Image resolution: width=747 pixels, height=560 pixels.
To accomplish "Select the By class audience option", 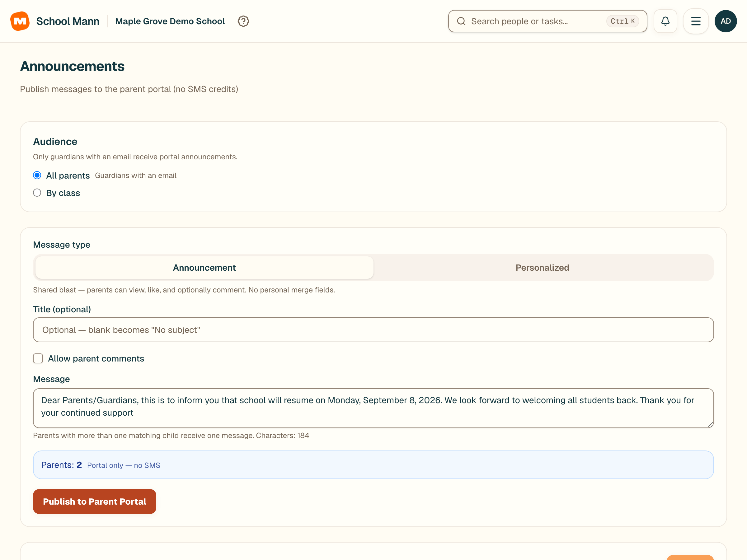I will click(37, 193).
